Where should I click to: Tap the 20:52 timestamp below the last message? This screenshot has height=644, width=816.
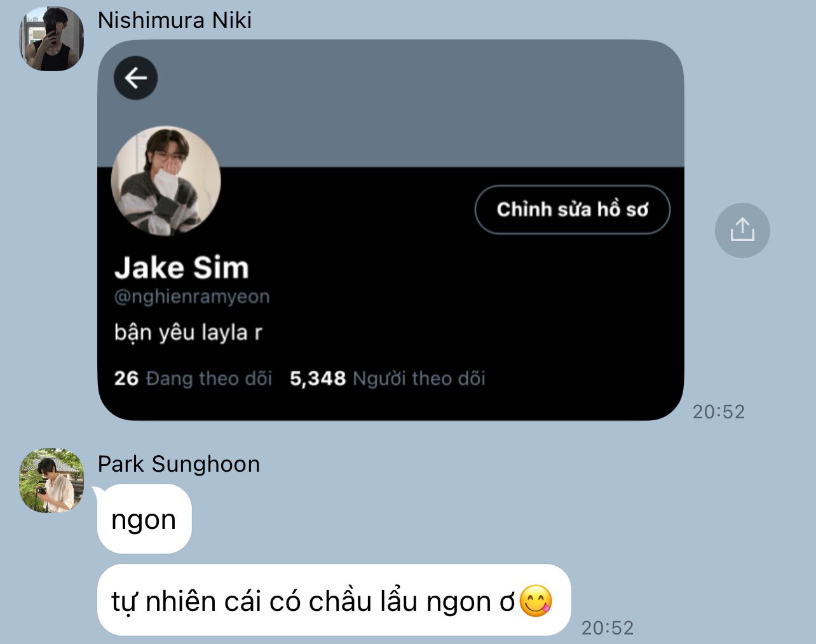pos(608,628)
